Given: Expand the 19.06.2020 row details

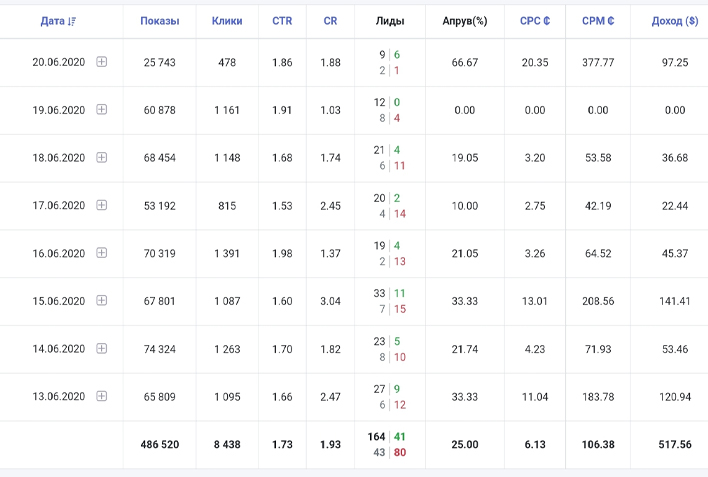Looking at the screenshot, I should 102,110.
